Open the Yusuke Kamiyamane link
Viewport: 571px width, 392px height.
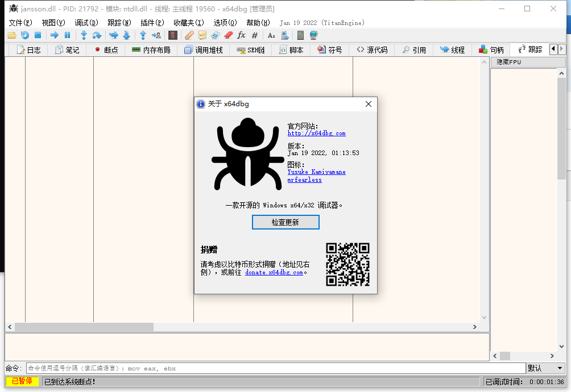316,172
